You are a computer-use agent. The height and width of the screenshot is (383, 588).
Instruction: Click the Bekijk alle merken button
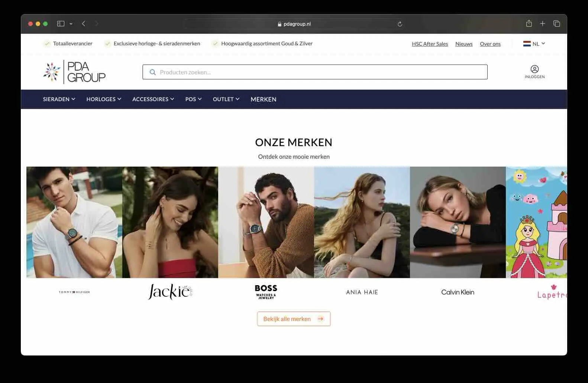(294, 319)
